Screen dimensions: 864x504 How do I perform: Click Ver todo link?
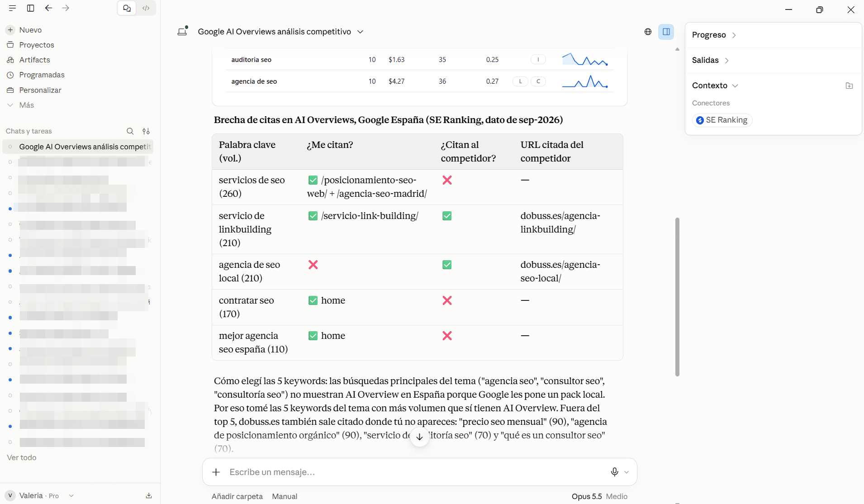[x=22, y=457]
